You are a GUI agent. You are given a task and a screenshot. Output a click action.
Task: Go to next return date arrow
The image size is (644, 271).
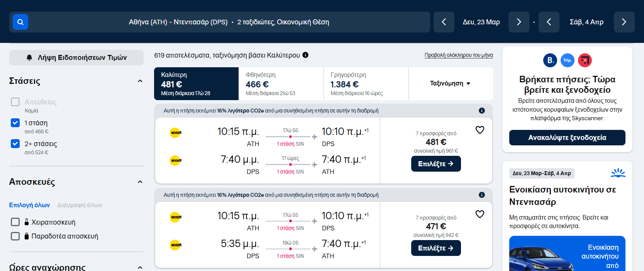pyautogui.click(x=624, y=22)
